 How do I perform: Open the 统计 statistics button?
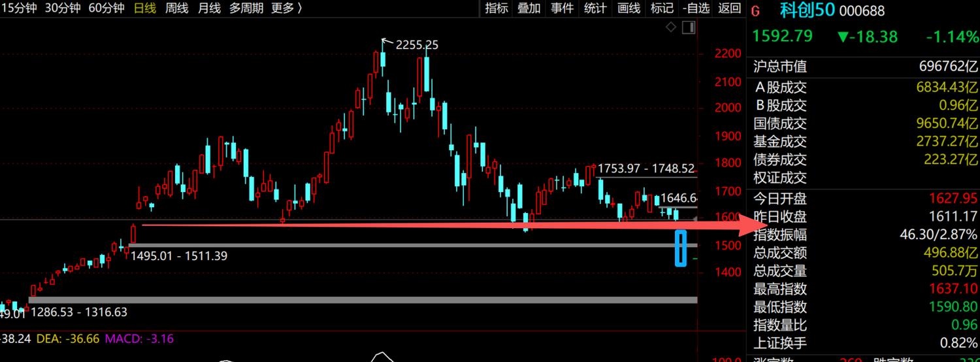(595, 8)
